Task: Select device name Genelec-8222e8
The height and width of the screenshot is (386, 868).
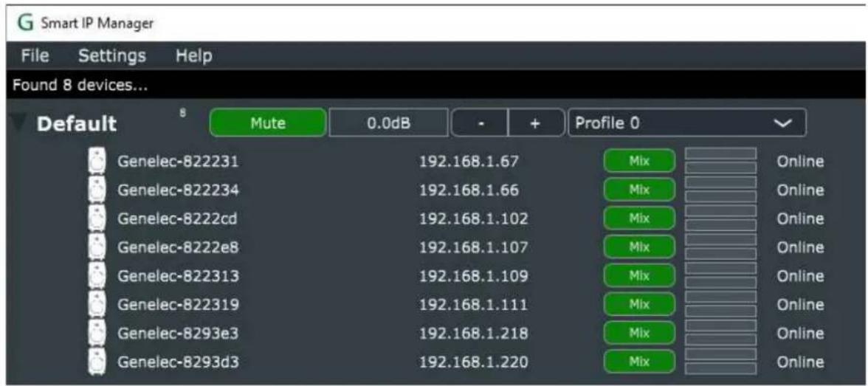Action: coord(179,247)
